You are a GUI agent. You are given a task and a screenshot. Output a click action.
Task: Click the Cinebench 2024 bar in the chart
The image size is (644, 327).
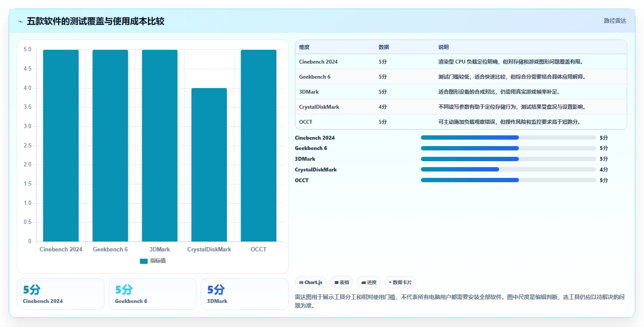[x=61, y=146]
